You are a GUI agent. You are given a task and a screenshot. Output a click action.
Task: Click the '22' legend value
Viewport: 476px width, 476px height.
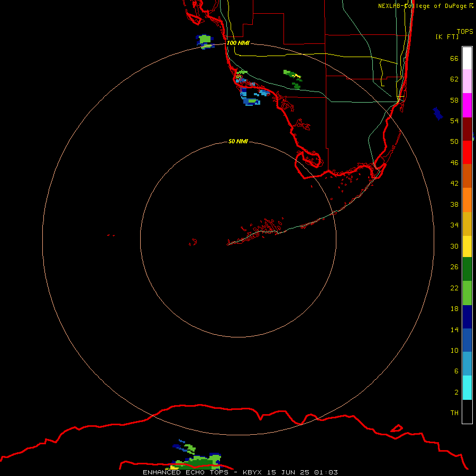[x=454, y=288]
